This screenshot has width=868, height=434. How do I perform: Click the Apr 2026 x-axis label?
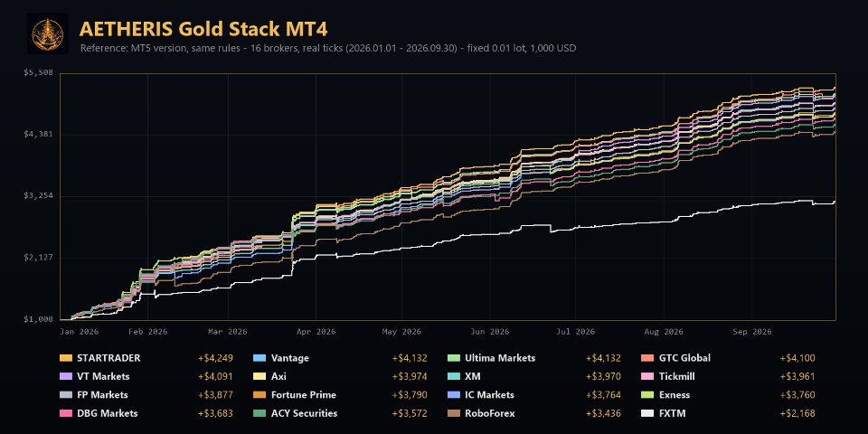[x=315, y=332]
